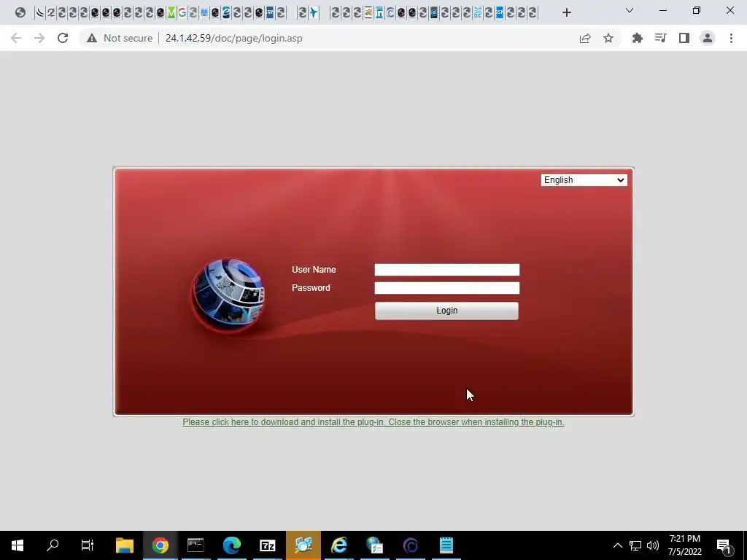Image resolution: width=747 pixels, height=560 pixels.
Task: Open the English language dropdown
Action: click(584, 180)
